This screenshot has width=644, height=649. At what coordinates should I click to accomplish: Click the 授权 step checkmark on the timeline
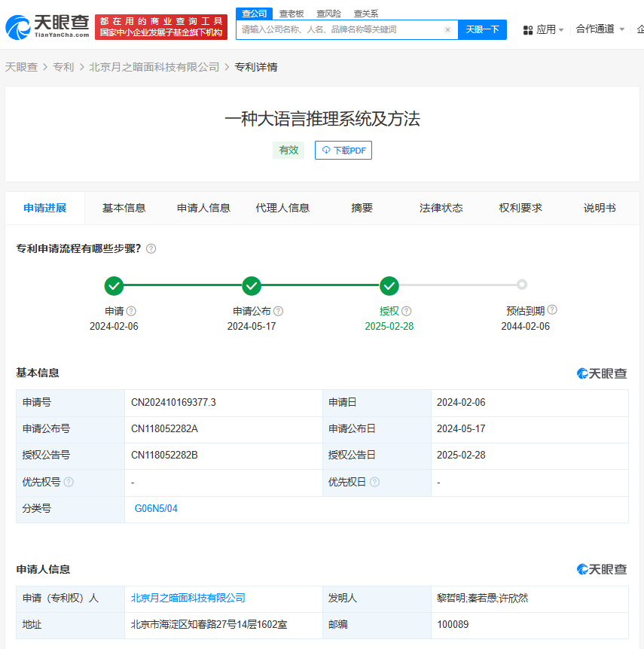389,285
